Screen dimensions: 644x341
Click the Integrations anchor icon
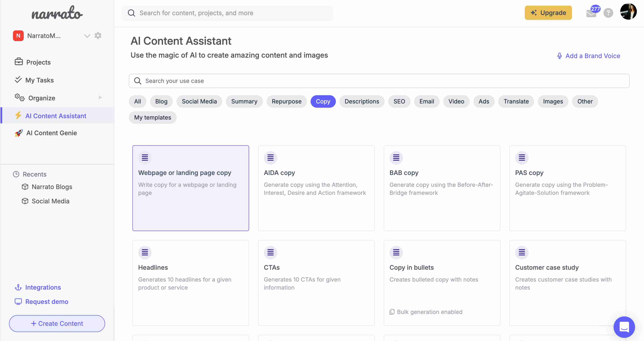pyautogui.click(x=18, y=288)
